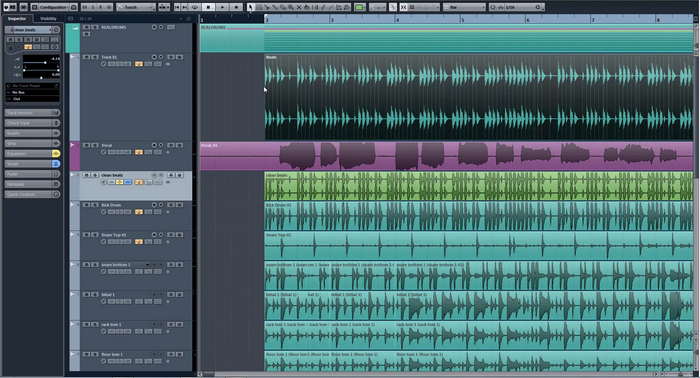
Task: Expand the Sends inspector section
Action: [29, 164]
